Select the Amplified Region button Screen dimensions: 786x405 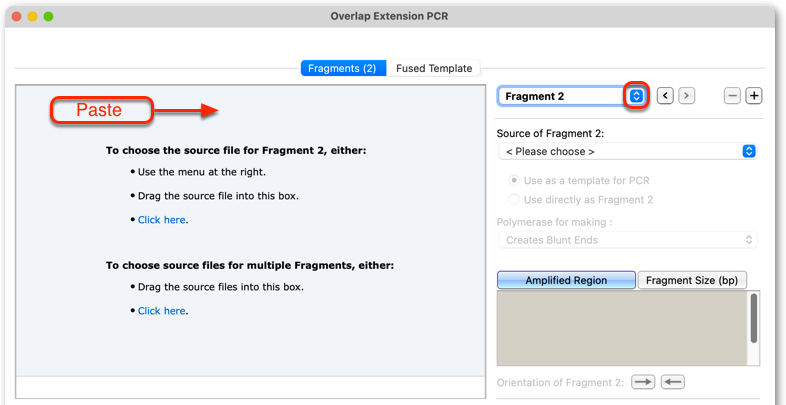566,280
